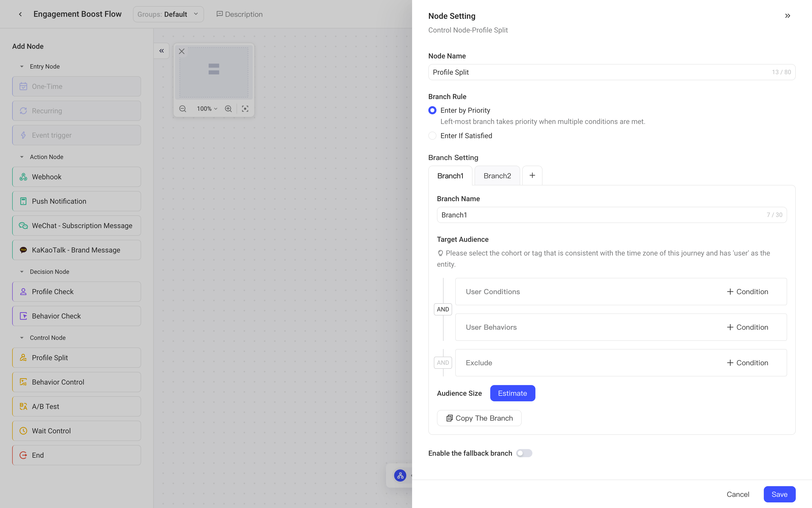Click the Branch Name input field
Screen dimensions: 812x508
[x=612, y=215]
